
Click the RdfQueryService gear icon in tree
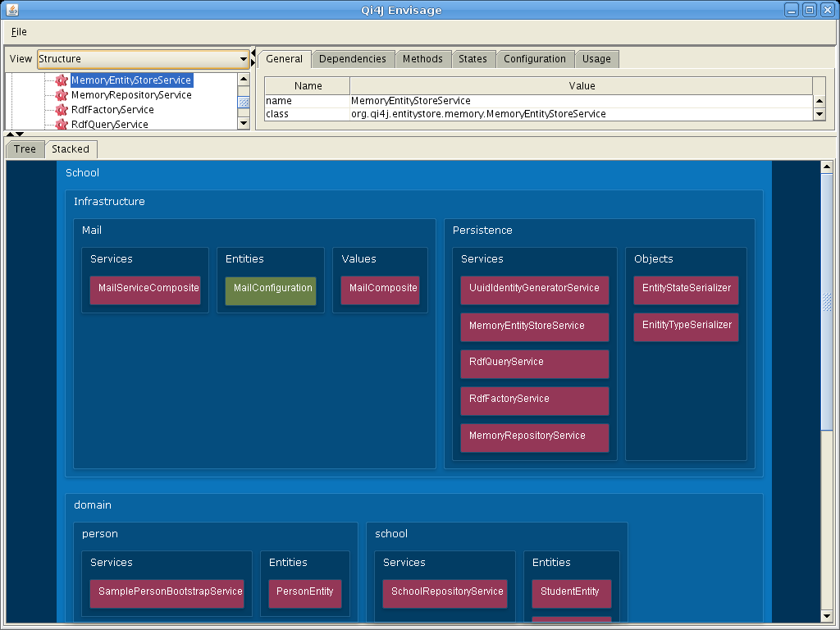coord(61,125)
